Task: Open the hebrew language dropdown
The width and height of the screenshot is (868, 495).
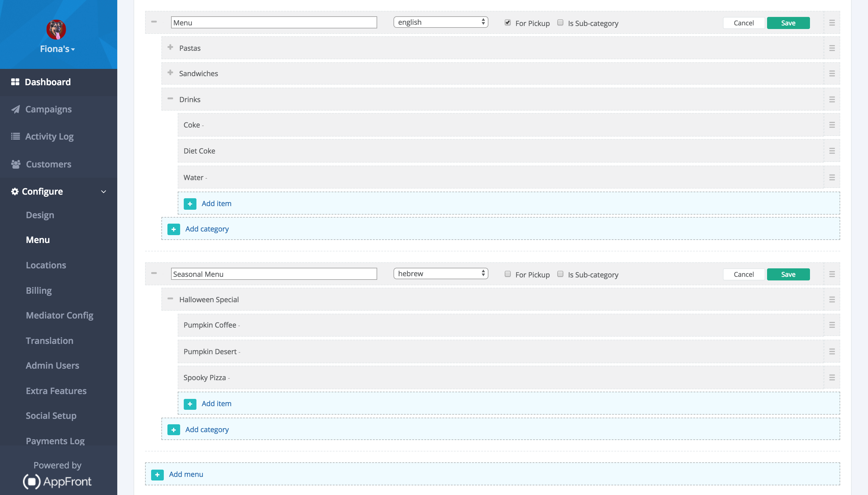Action: (x=441, y=274)
